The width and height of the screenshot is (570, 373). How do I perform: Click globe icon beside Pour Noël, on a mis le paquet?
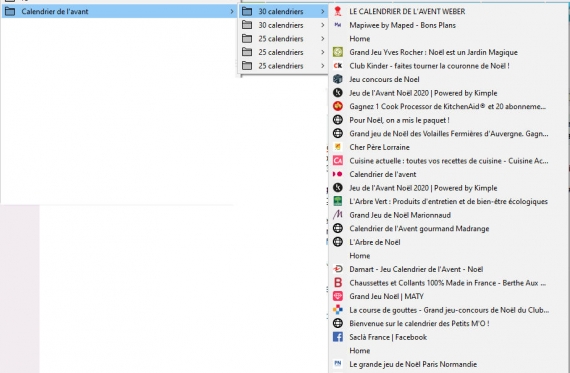338,120
